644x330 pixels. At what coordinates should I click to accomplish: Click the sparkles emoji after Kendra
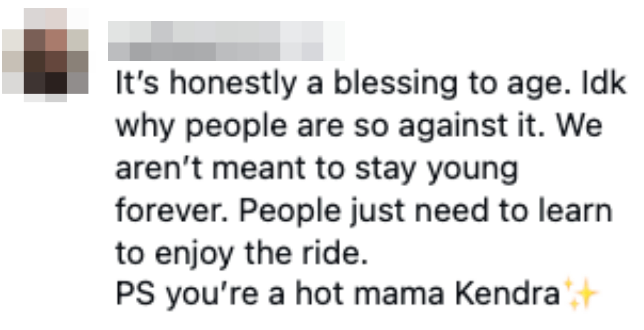pyautogui.click(x=580, y=294)
